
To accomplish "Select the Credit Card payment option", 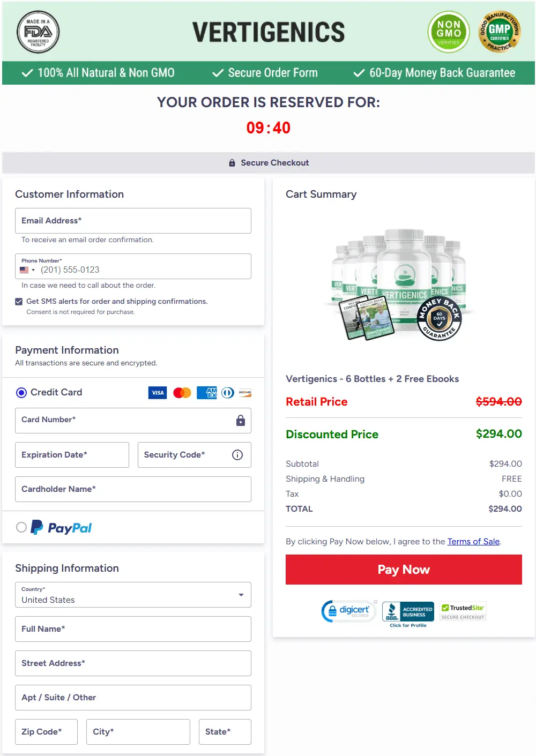I will [x=21, y=393].
